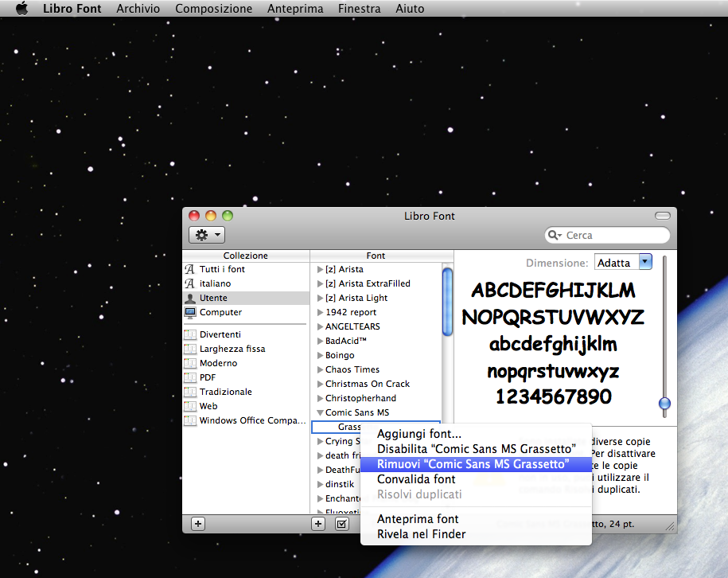Collapse the Comic Sans MS font family

point(320,412)
